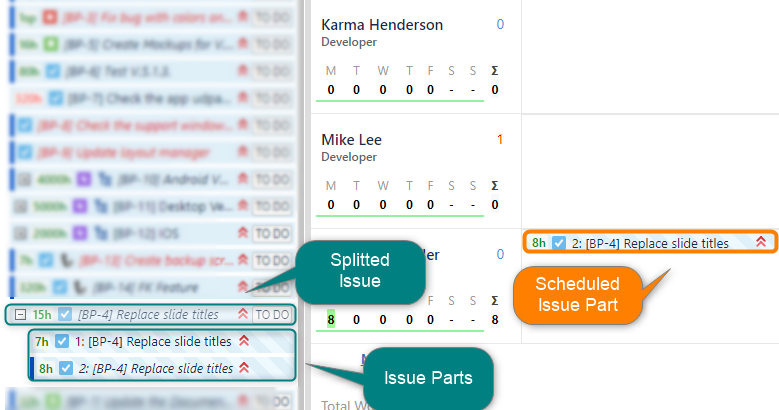Click Mike Lee's Monday hours value

pyautogui.click(x=331, y=204)
